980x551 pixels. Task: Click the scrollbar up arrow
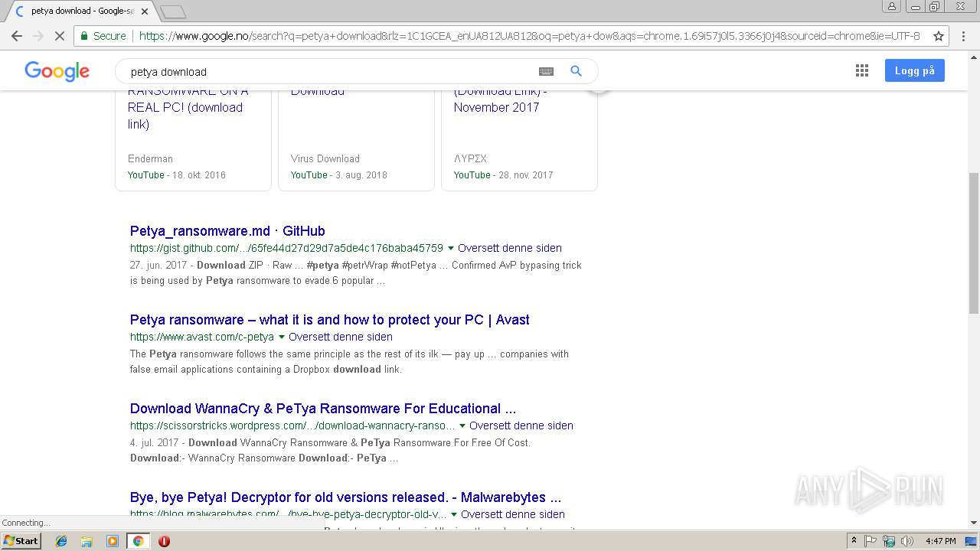[973, 56]
